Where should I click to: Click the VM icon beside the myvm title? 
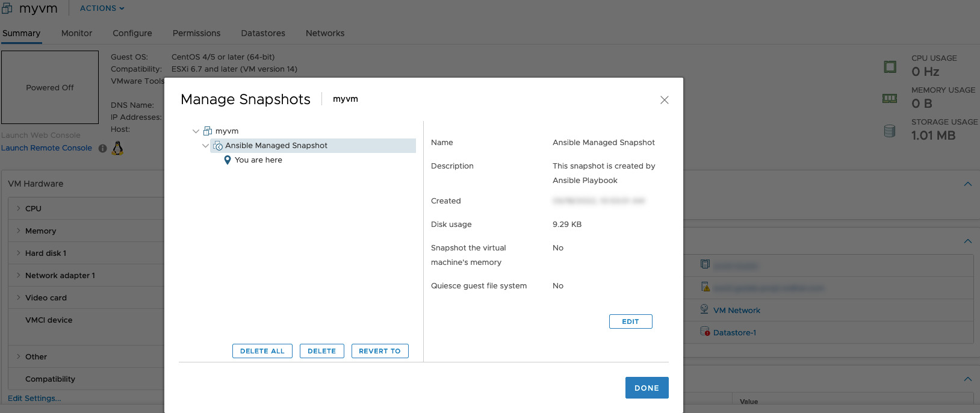7,8
